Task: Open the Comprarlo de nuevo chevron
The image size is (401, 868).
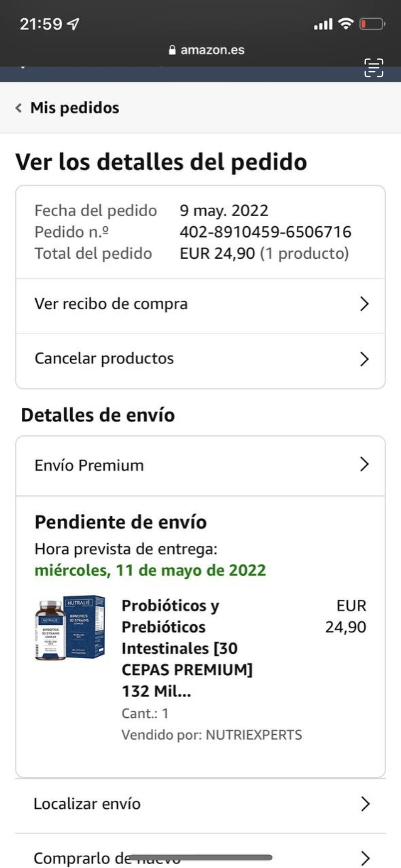Action: pos(365,858)
